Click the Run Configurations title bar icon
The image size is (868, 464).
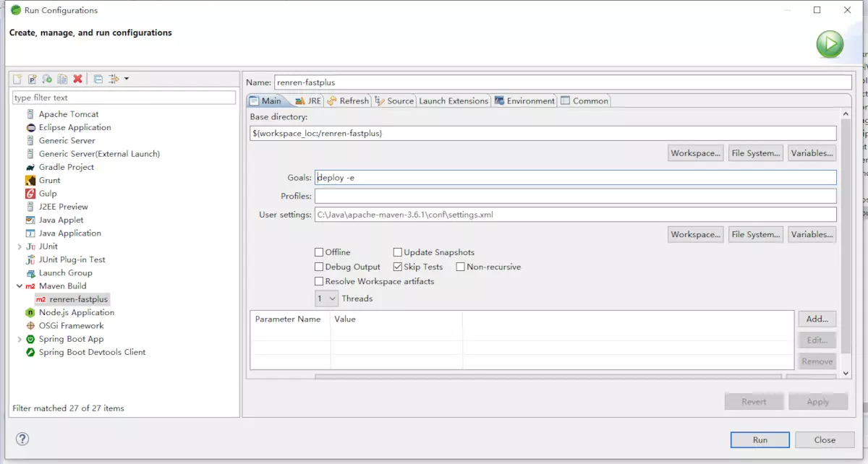tap(14, 10)
